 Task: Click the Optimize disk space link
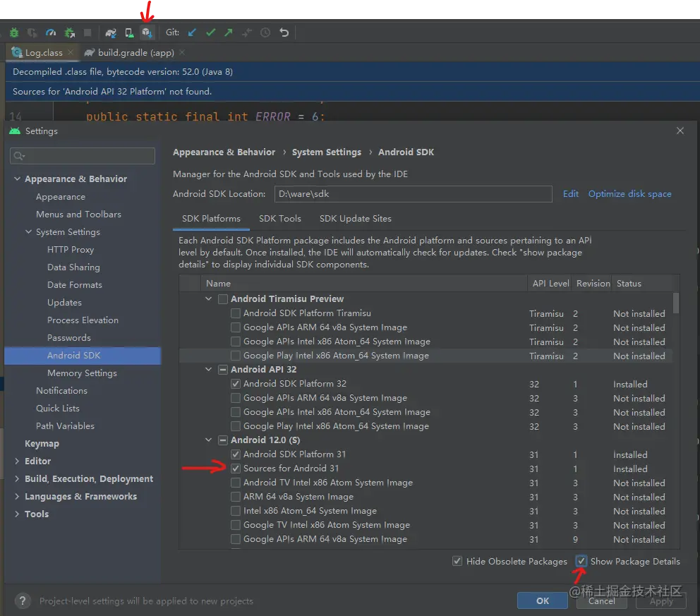pyautogui.click(x=629, y=194)
